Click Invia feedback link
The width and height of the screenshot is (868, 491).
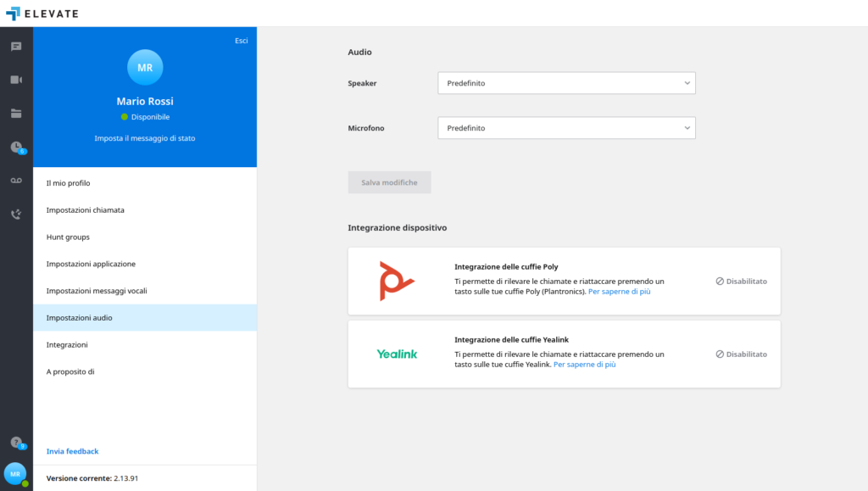[x=72, y=451]
